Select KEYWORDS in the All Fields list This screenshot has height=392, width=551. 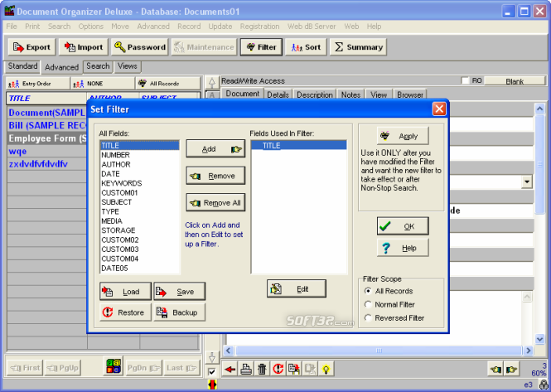click(139, 183)
